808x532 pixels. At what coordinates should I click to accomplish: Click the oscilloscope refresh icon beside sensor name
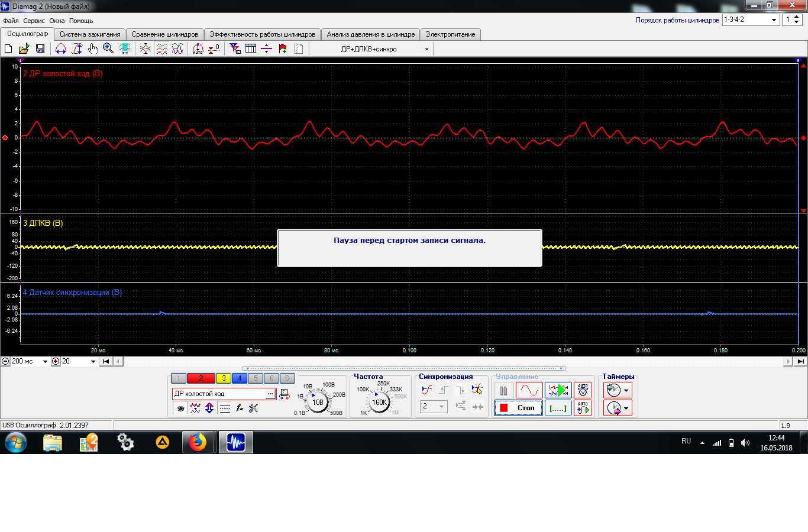tap(285, 394)
